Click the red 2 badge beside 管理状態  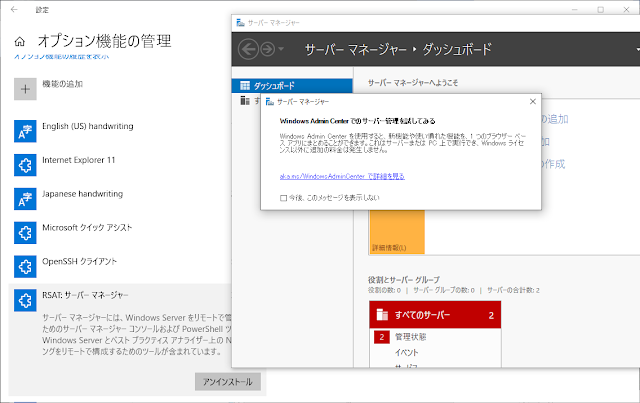coord(382,337)
